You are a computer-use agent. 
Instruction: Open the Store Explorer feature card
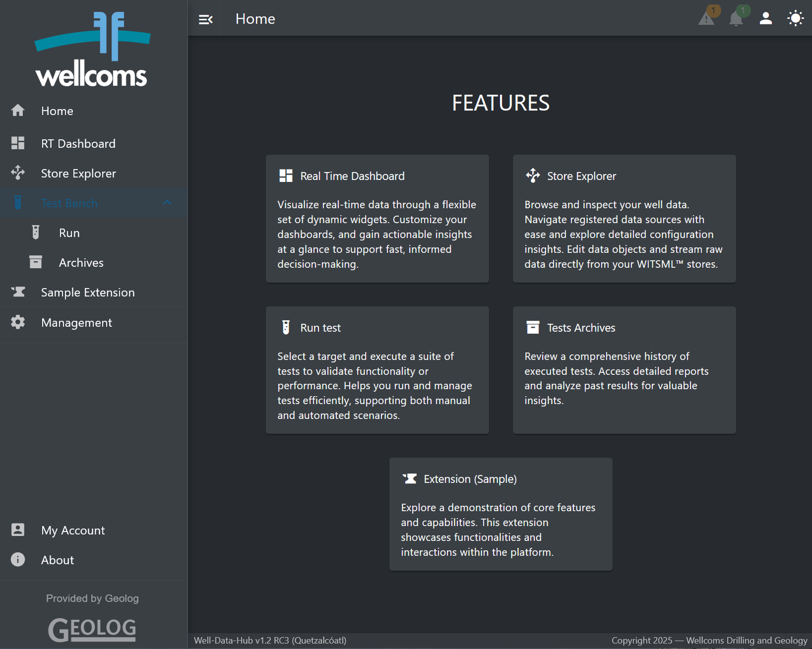[x=624, y=219]
